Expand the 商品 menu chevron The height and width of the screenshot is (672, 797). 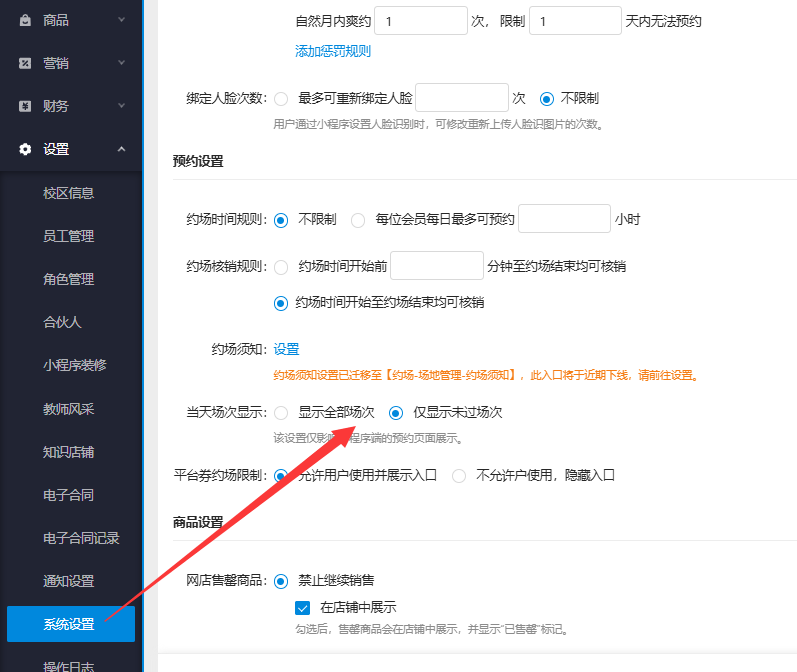(x=121, y=20)
